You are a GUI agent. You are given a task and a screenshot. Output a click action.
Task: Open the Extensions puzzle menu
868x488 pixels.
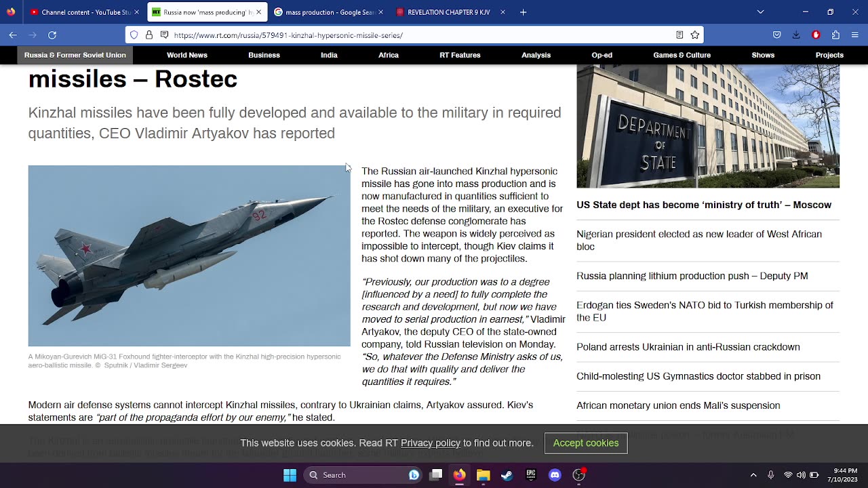(x=835, y=35)
